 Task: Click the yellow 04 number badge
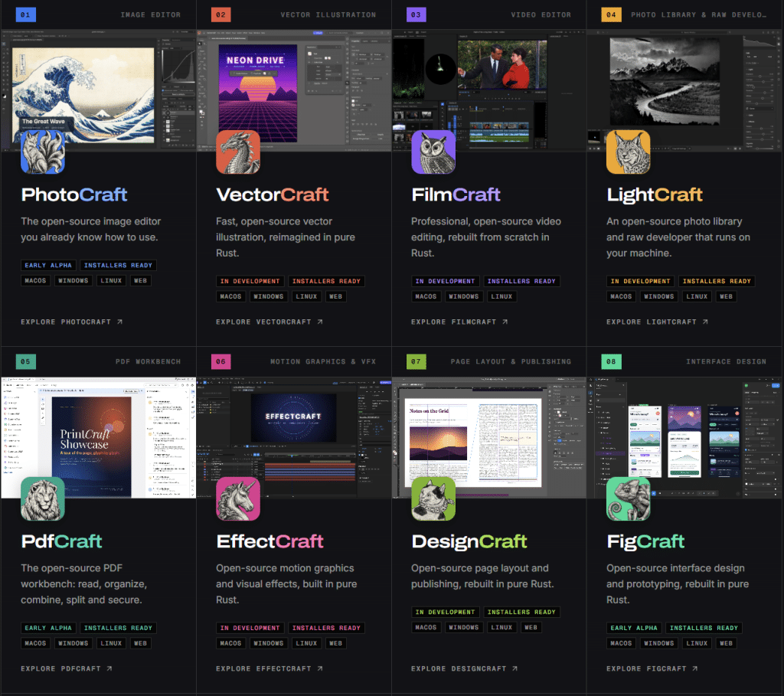611,15
